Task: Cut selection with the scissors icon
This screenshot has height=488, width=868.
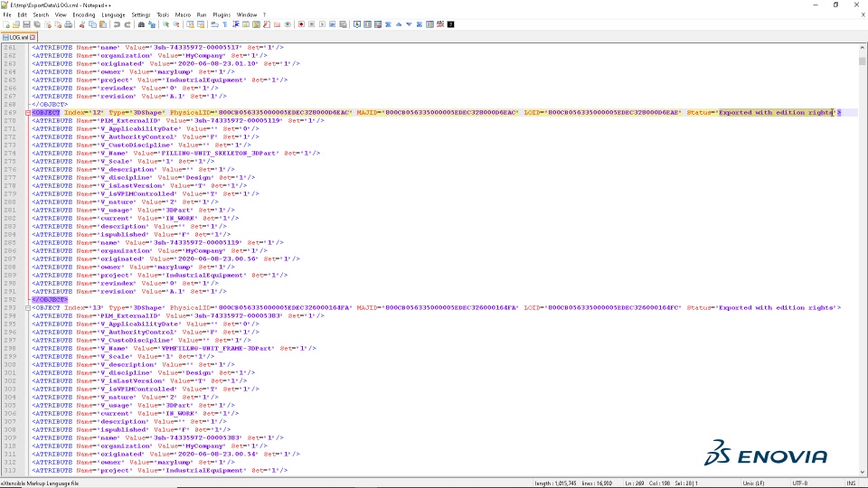Action: tap(82, 24)
